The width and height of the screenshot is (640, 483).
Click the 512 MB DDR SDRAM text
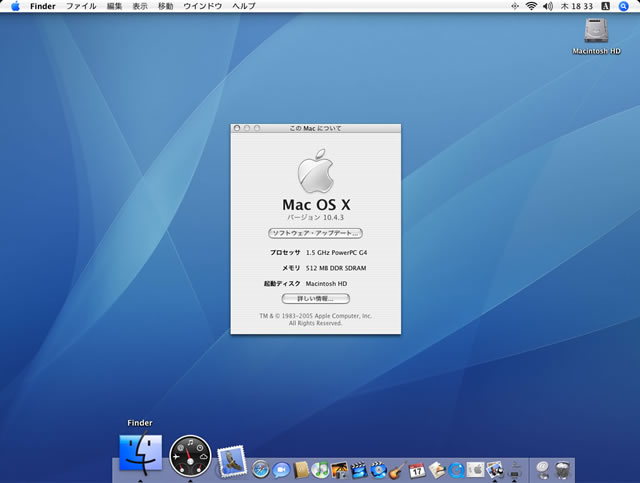pyautogui.click(x=336, y=268)
